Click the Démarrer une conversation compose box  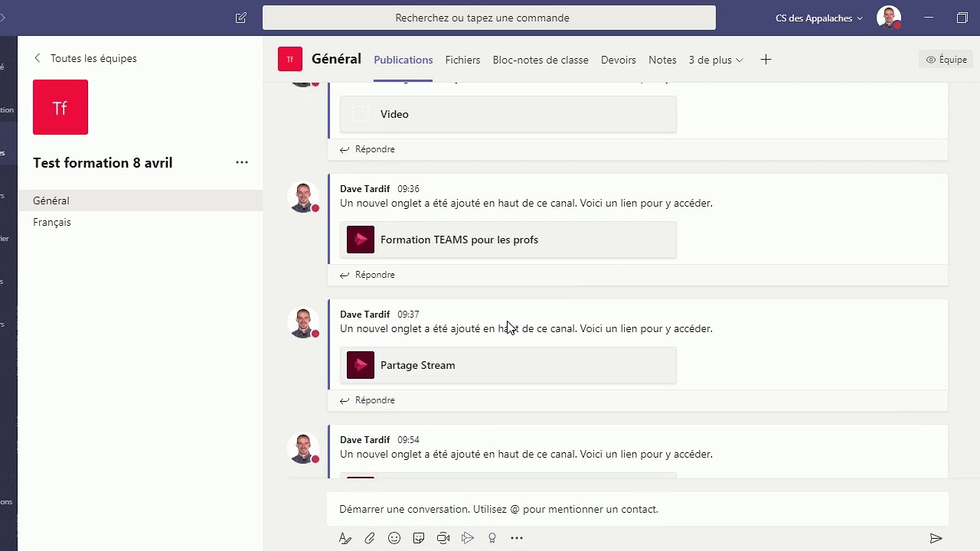638,509
